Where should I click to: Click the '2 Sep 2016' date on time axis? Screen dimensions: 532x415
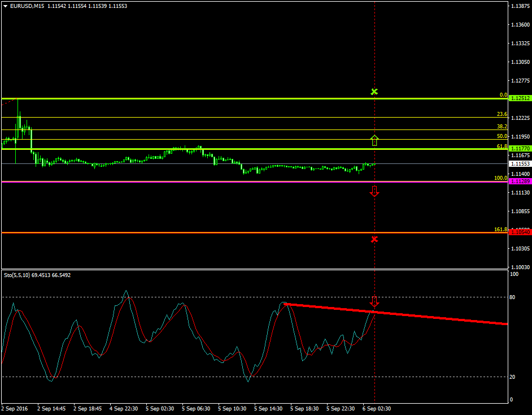(x=15, y=408)
